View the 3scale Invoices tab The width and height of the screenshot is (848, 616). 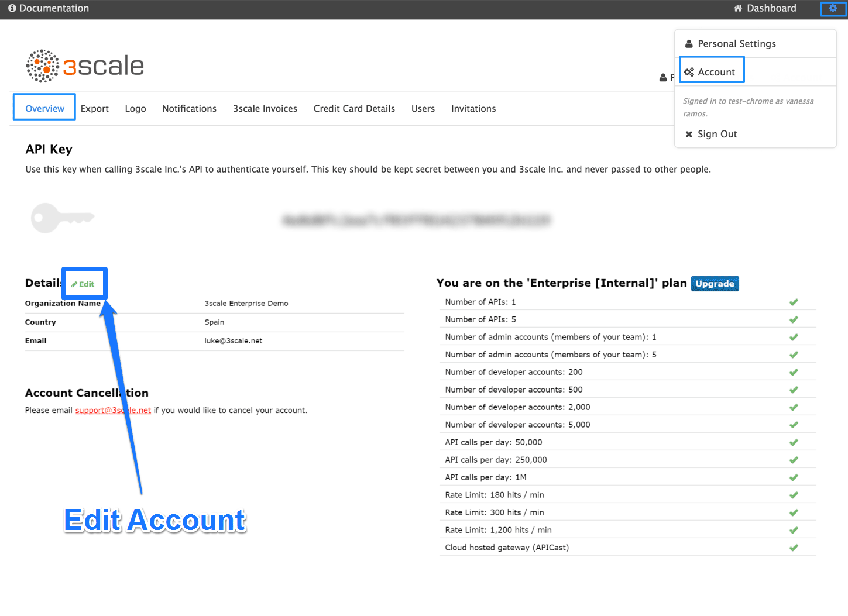[265, 109]
